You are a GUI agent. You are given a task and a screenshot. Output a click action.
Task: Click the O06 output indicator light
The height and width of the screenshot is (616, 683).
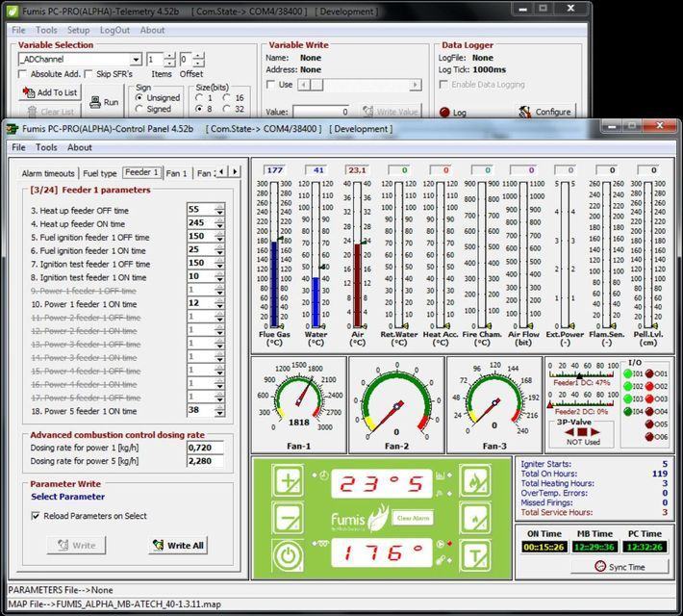pyautogui.click(x=649, y=436)
